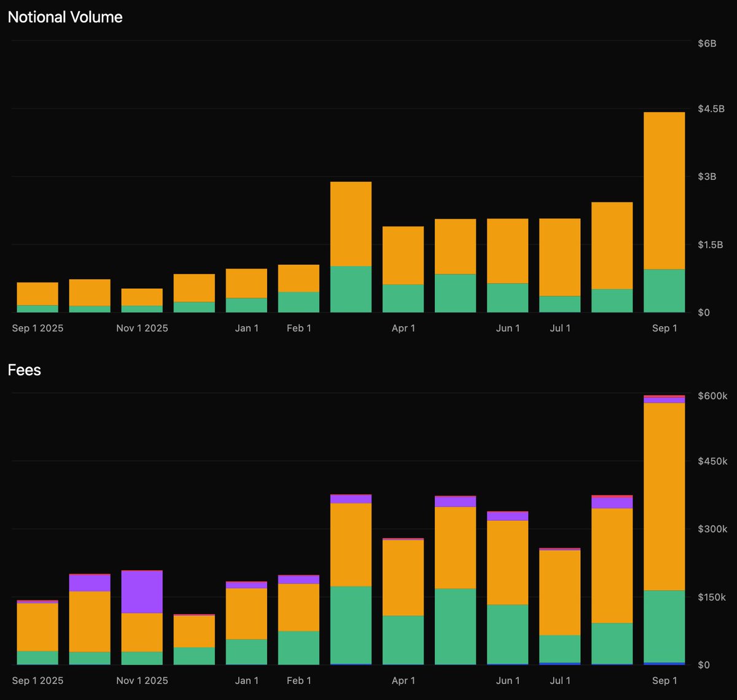Select green segment of Sep 1 2025 Notional Volume bar

coord(37,309)
